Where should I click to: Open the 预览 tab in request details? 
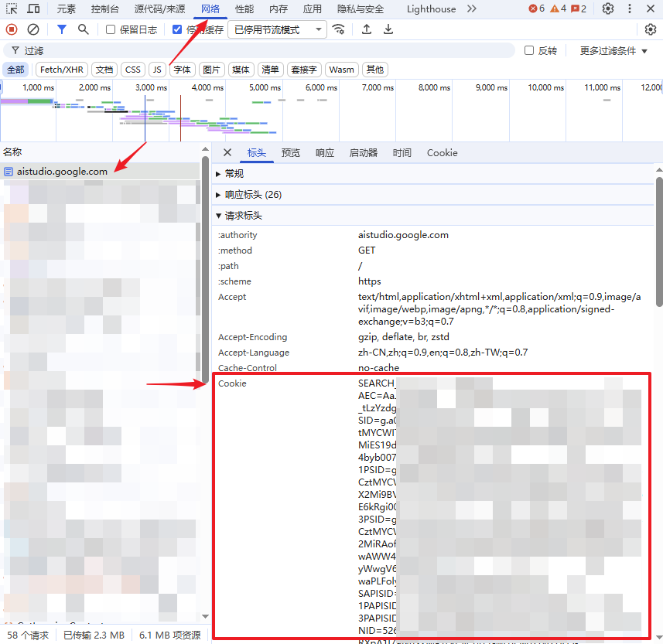[291, 153]
